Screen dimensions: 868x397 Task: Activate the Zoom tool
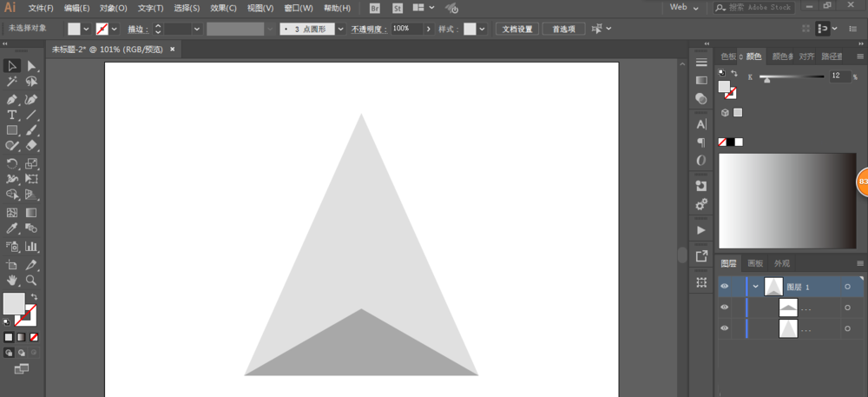[32, 281]
